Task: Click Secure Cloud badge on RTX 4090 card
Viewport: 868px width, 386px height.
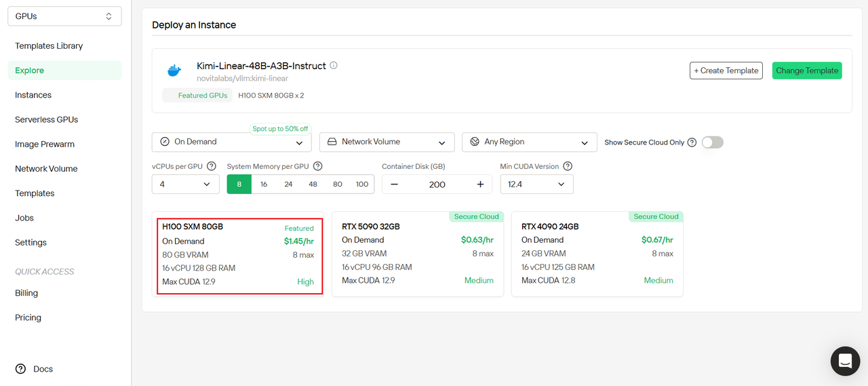Action: (x=656, y=216)
